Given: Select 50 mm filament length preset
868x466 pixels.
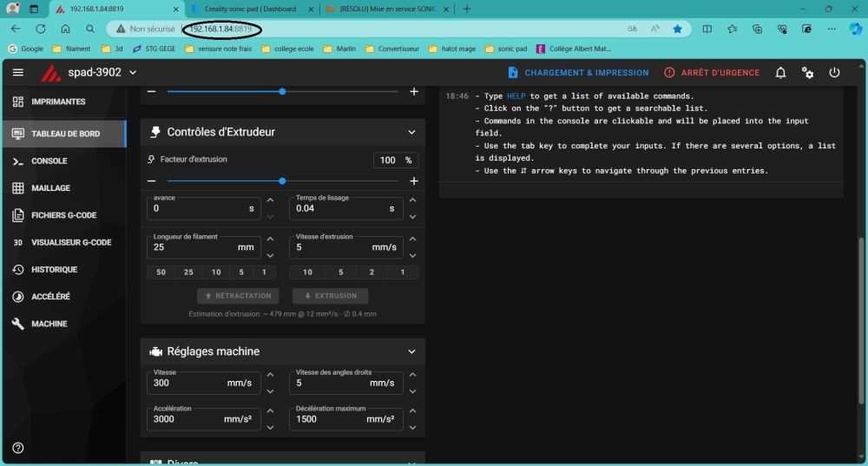Looking at the screenshot, I should pos(161,272).
